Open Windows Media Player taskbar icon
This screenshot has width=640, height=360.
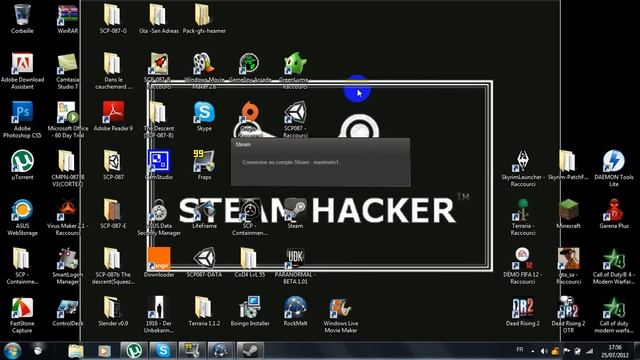(104, 351)
